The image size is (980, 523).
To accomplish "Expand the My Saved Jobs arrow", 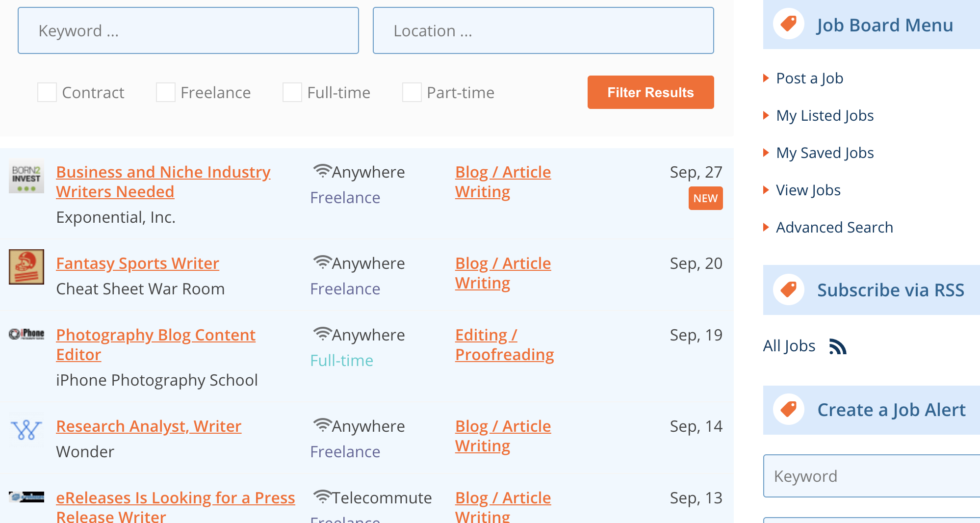I will tap(766, 153).
